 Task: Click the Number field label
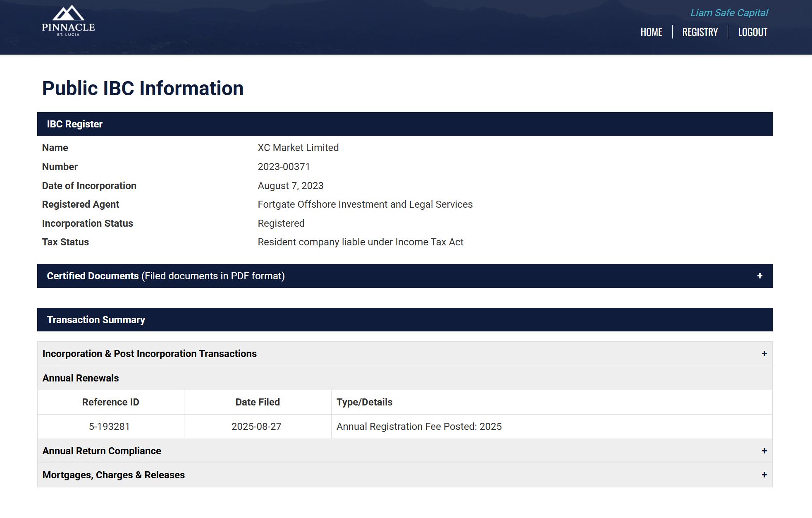[x=60, y=167]
